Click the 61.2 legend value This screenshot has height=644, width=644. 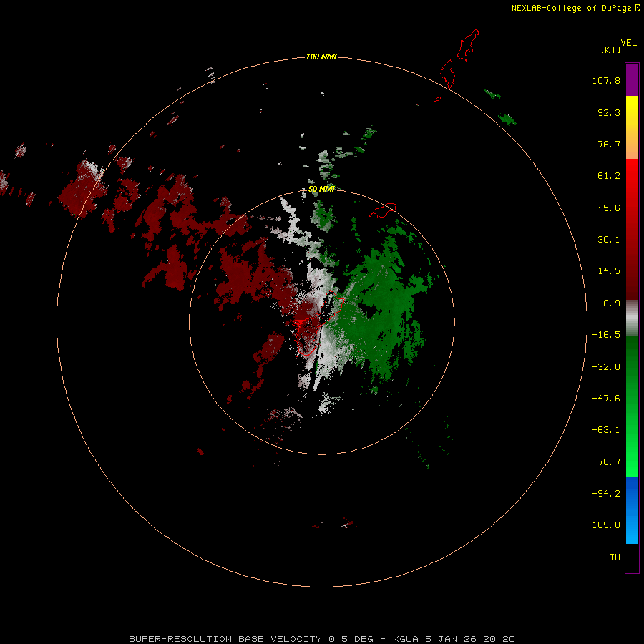[x=609, y=176]
